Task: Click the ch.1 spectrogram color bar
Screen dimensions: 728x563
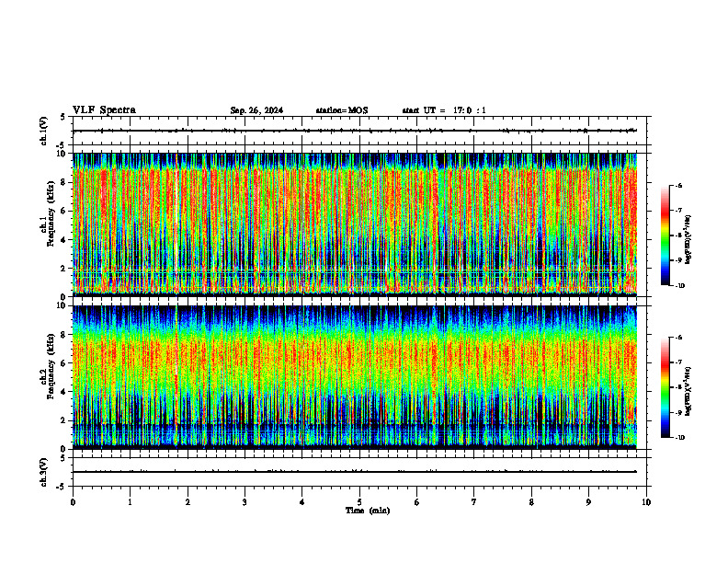Action: [x=665, y=236]
